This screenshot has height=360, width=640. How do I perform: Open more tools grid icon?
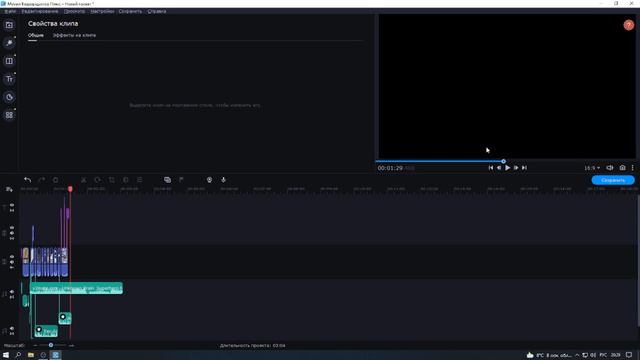click(9, 115)
